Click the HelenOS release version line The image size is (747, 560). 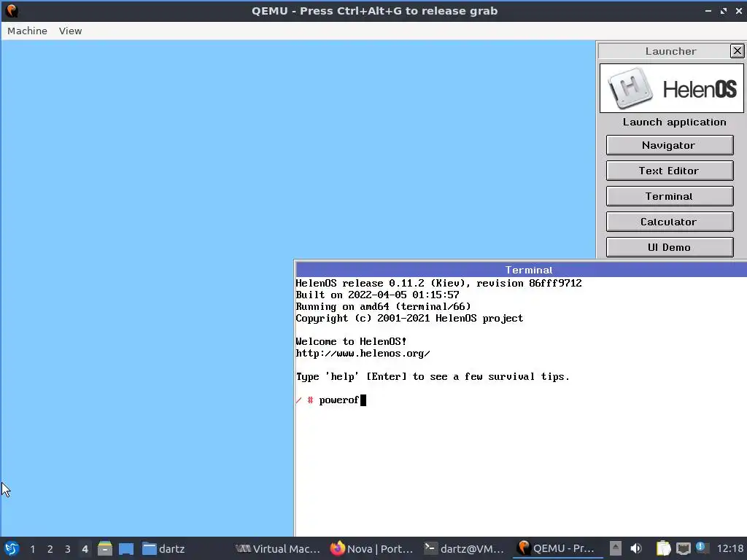tap(438, 284)
